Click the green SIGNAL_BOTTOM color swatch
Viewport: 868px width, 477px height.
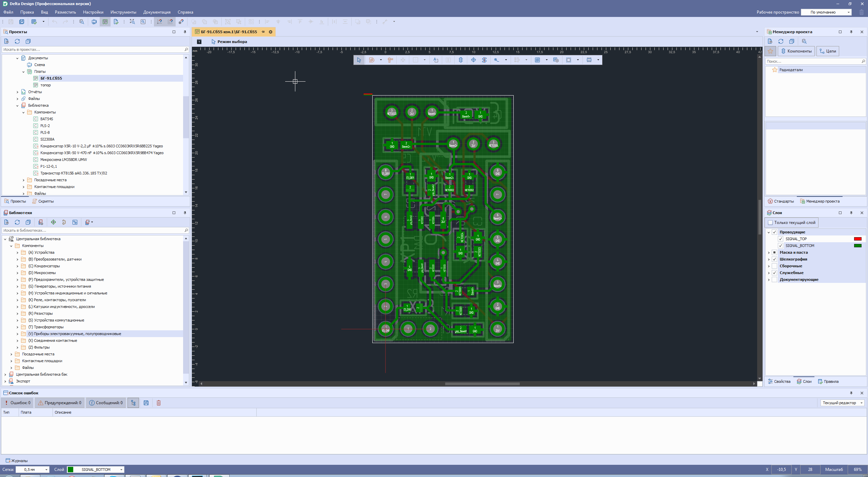(857, 246)
